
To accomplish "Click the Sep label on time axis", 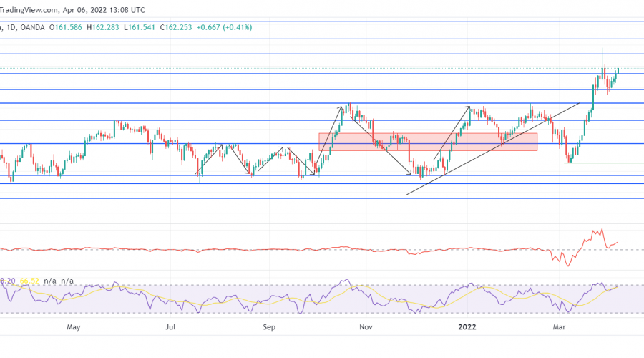I will (x=269, y=327).
